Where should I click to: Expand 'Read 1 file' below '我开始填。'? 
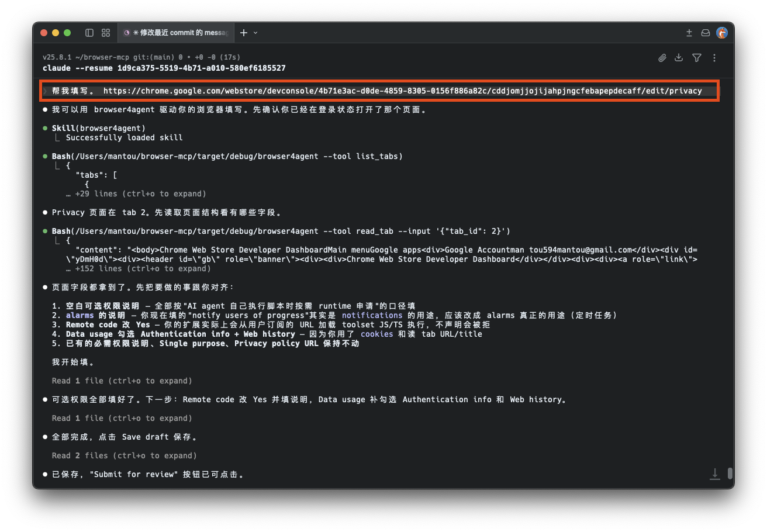point(122,381)
